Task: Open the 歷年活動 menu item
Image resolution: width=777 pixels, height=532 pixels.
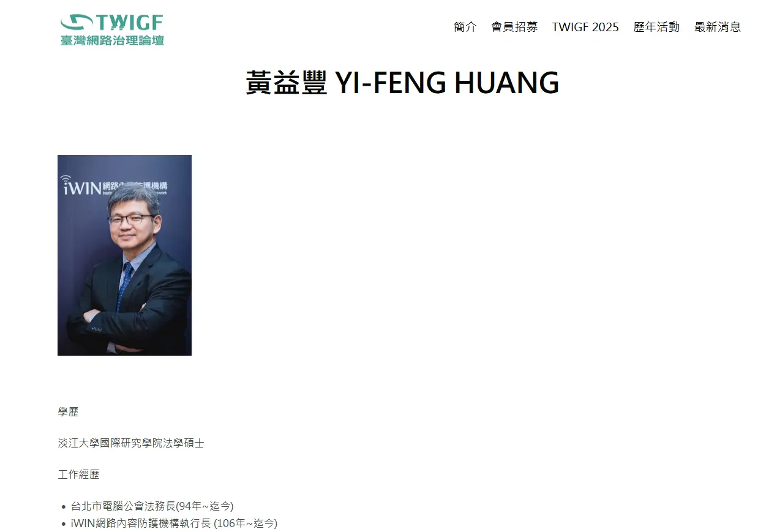Action: tap(656, 27)
